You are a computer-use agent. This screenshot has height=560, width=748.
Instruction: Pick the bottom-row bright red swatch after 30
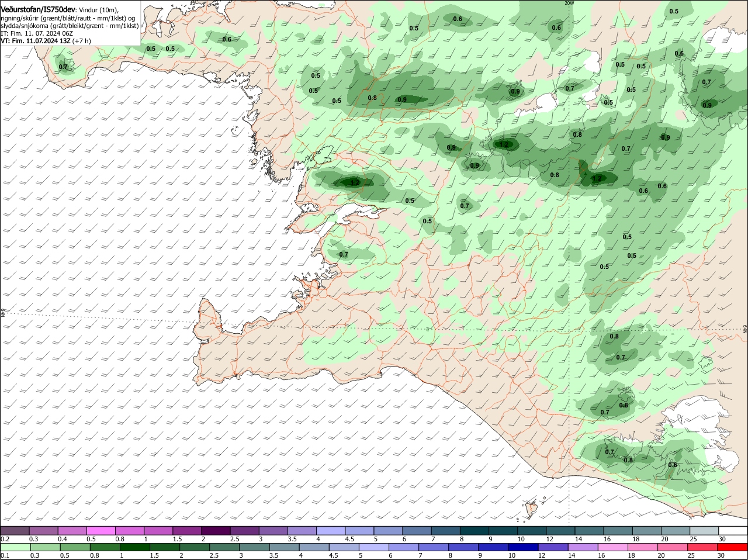tap(733, 547)
